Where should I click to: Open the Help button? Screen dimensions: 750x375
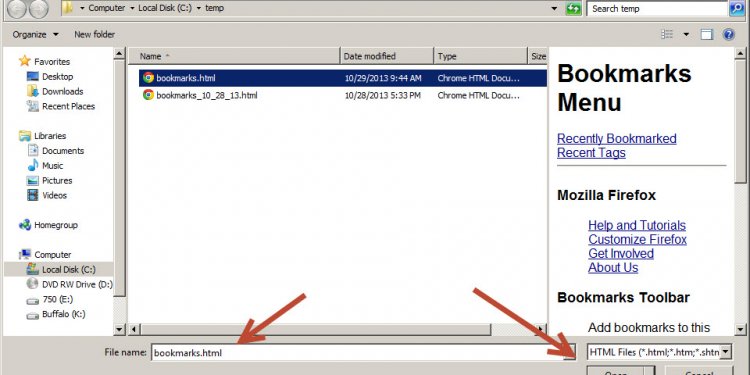coord(728,34)
